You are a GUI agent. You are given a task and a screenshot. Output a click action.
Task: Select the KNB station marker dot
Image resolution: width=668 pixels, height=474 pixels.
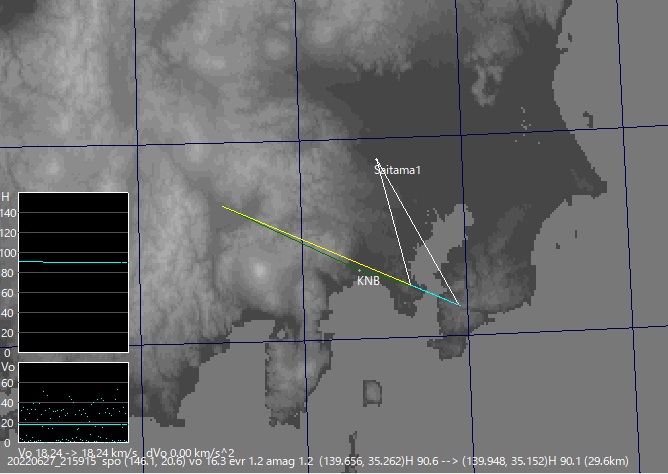click(x=359, y=270)
